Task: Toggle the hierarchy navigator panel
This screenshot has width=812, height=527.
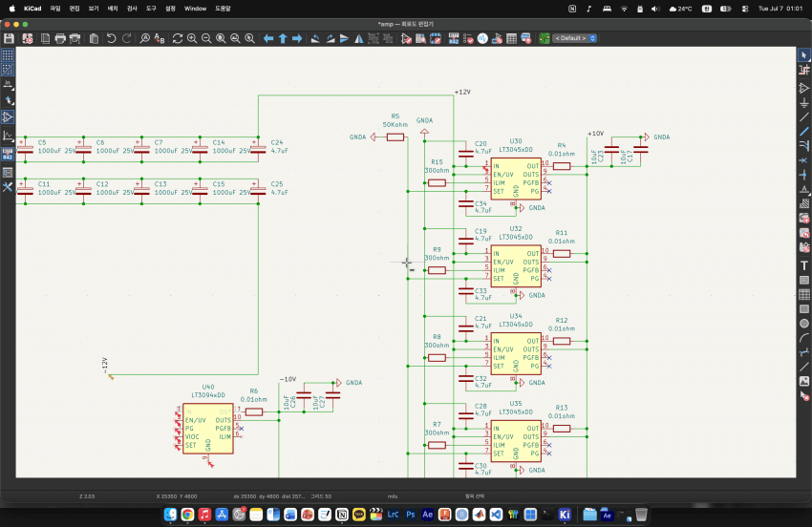Action: coord(8,172)
